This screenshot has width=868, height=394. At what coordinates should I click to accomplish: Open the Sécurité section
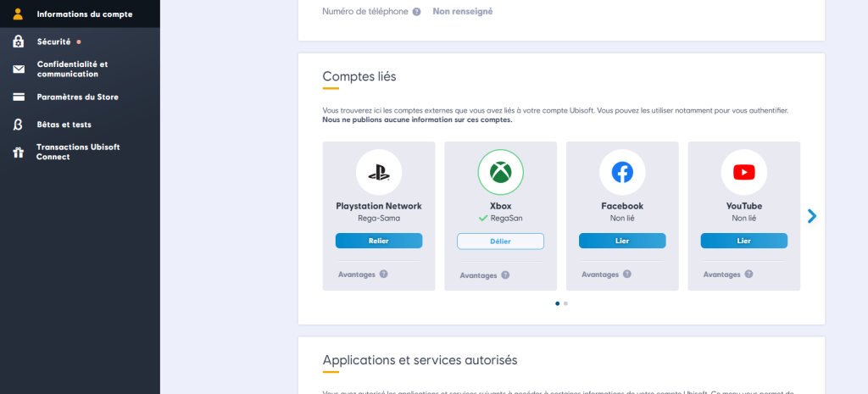pos(53,42)
